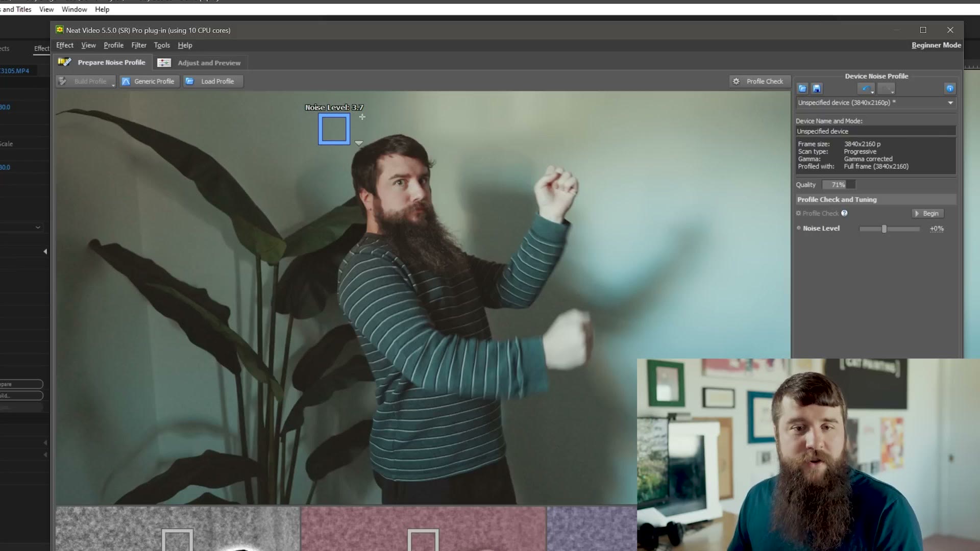980x551 pixels.
Task: Click the Gamma corrected value text
Action: click(x=868, y=159)
